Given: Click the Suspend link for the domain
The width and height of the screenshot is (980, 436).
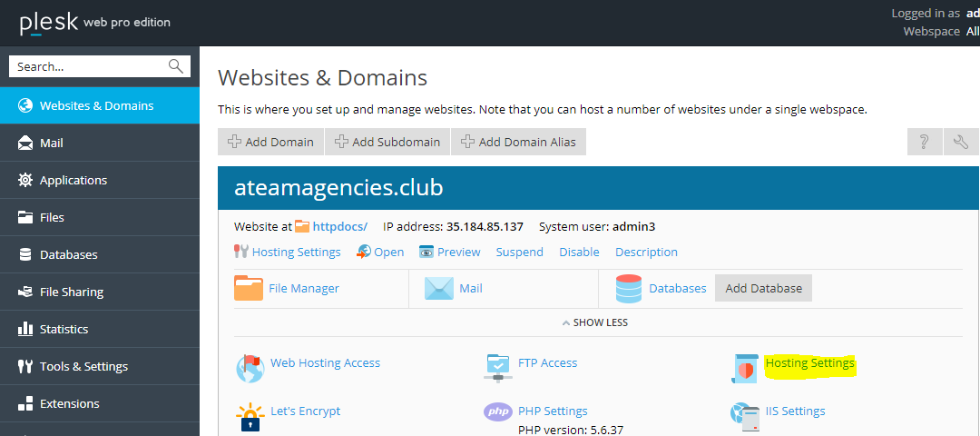Looking at the screenshot, I should point(519,252).
